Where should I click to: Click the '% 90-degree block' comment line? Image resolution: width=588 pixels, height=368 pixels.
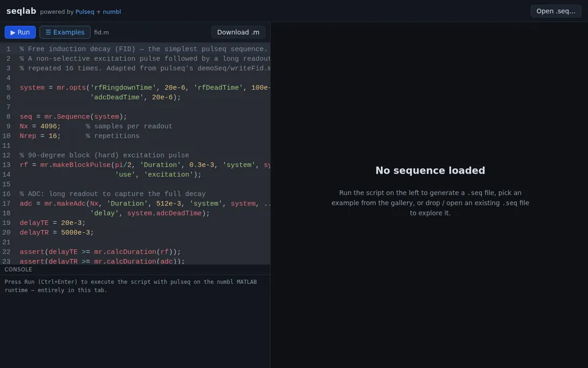click(x=104, y=155)
